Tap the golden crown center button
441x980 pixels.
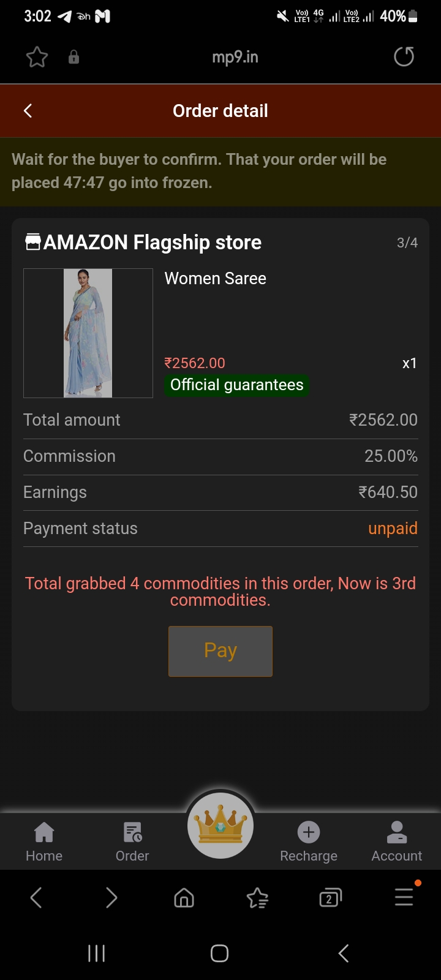coord(221,824)
